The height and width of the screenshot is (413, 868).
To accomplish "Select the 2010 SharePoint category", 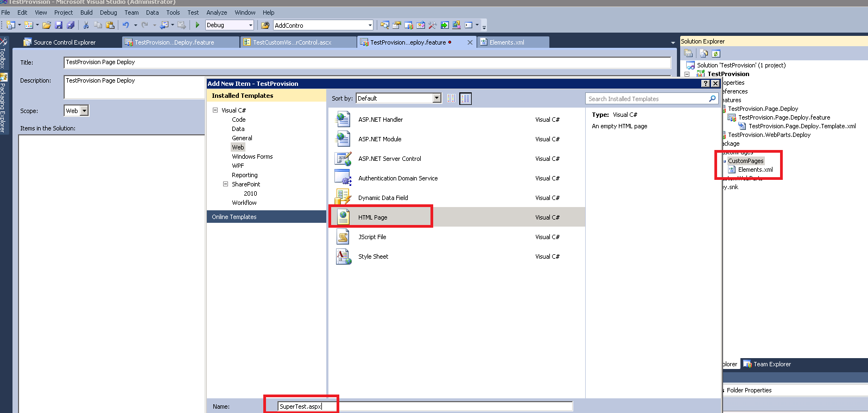I will (250, 193).
